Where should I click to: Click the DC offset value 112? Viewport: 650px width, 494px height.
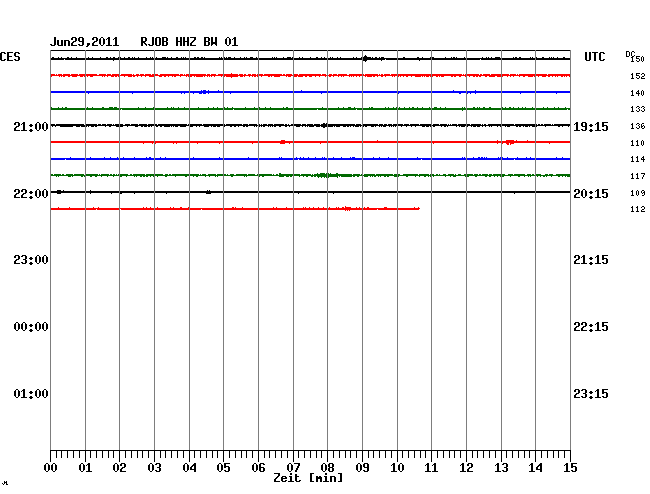point(638,209)
